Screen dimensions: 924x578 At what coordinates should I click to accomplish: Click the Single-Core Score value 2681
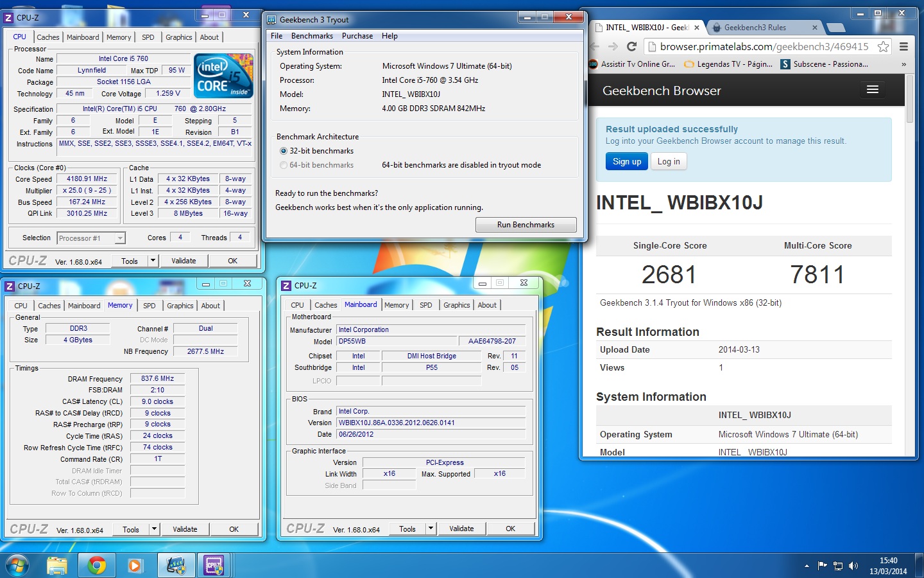pyautogui.click(x=669, y=275)
